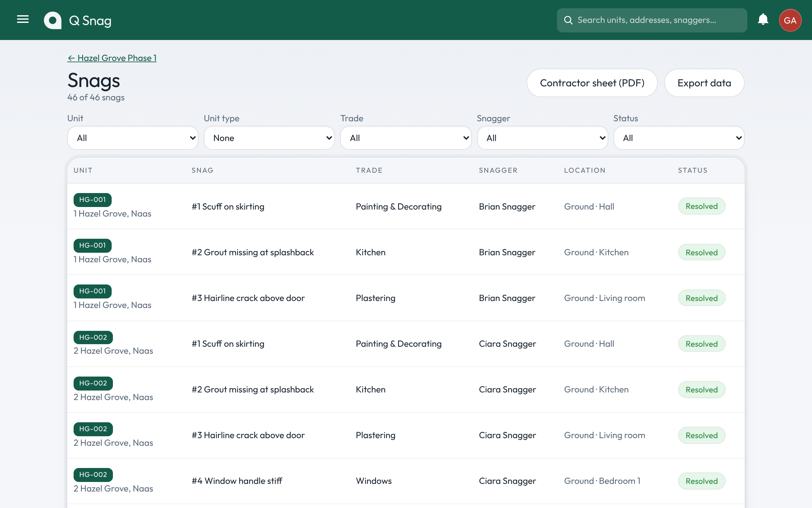Screen dimensions: 812x508
Task: Click the SNAG column header
Action: [202, 170]
